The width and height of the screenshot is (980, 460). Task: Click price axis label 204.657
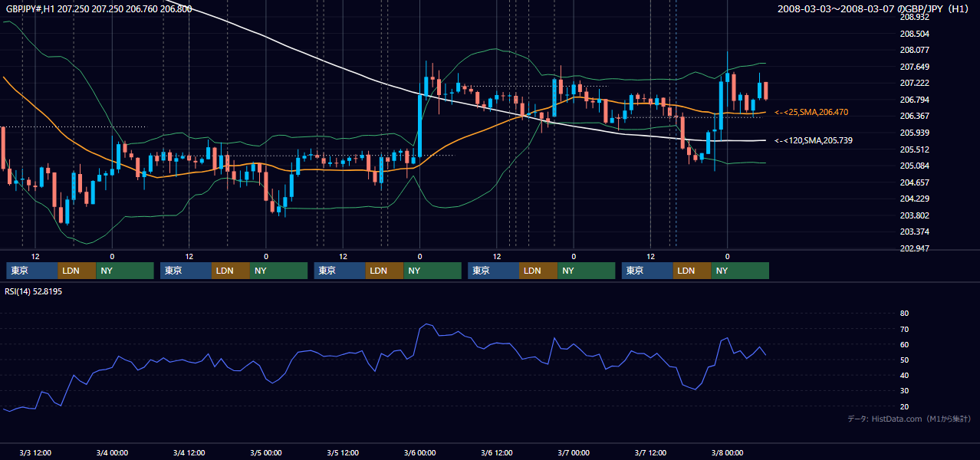[915, 182]
